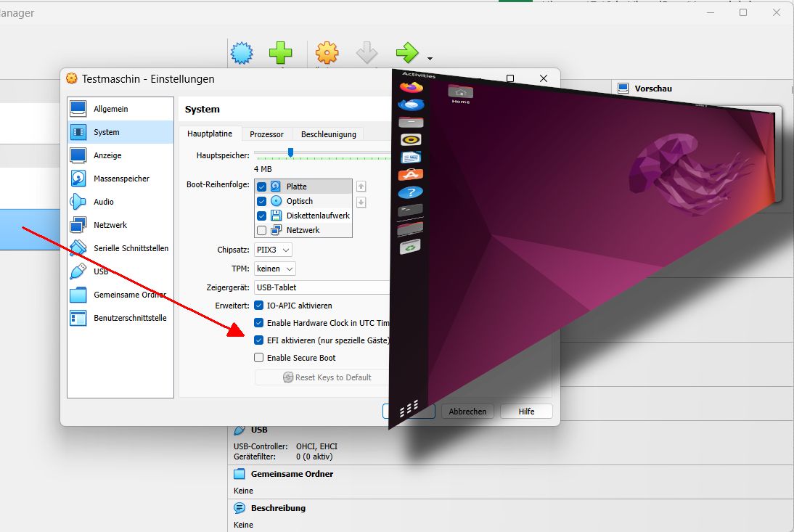Disable EFI aktivieren option
This screenshot has width=794, height=532.
(x=259, y=340)
